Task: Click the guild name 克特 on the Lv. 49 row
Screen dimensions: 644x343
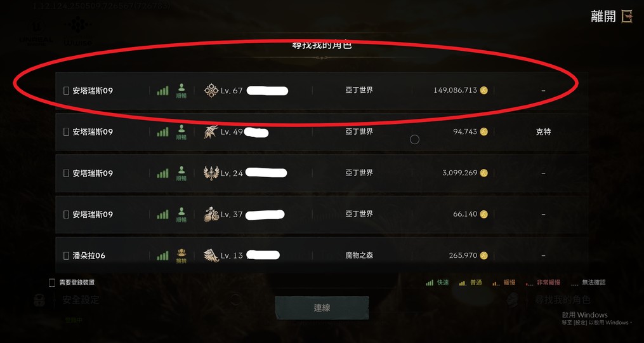Action: point(543,132)
